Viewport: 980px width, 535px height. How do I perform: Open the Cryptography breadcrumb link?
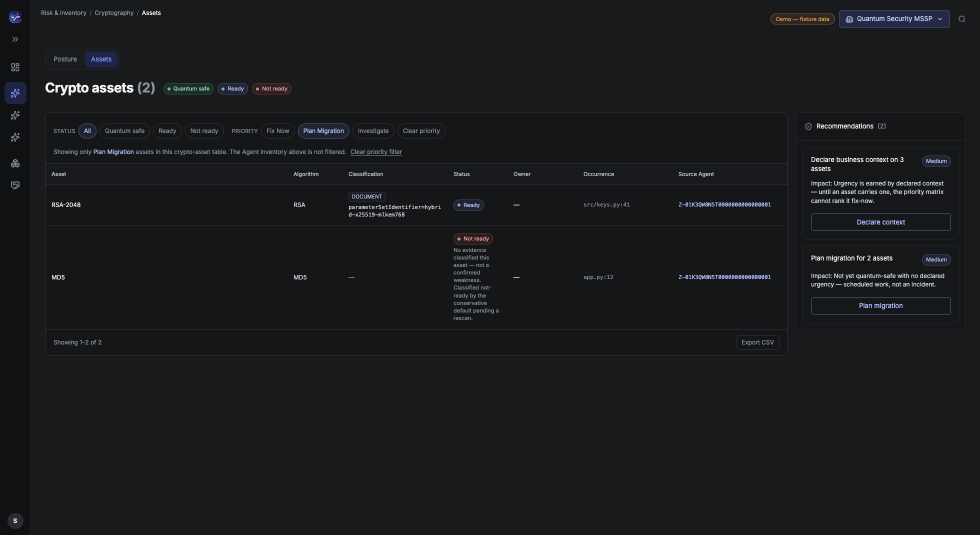pos(114,13)
